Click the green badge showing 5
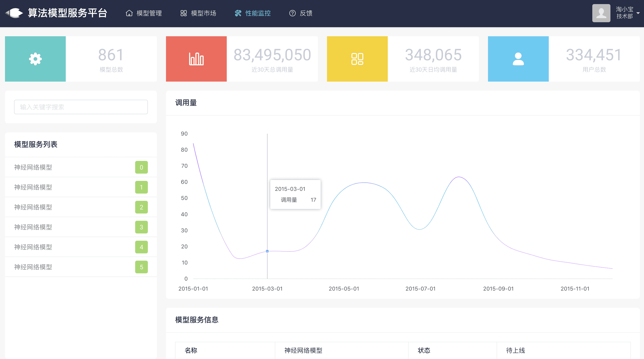 click(141, 267)
